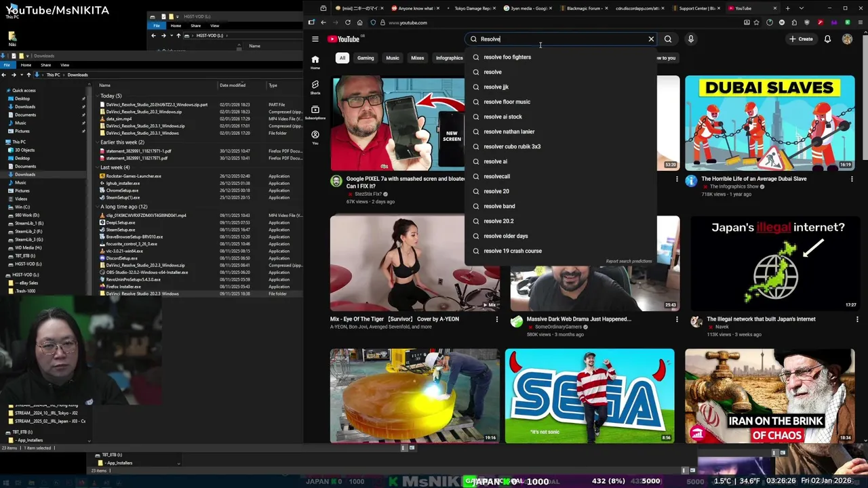
Task: Collapse the 'A long time ago (12)' group
Action: [97, 207]
